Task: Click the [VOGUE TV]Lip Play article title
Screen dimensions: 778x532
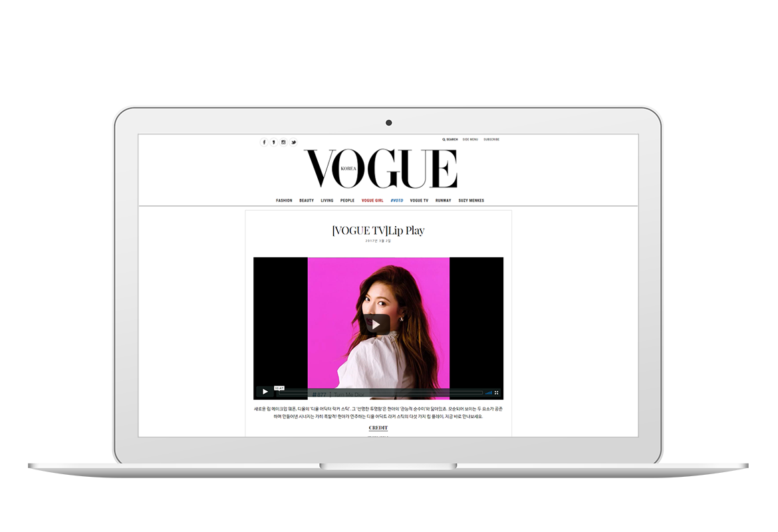Action: click(x=378, y=230)
